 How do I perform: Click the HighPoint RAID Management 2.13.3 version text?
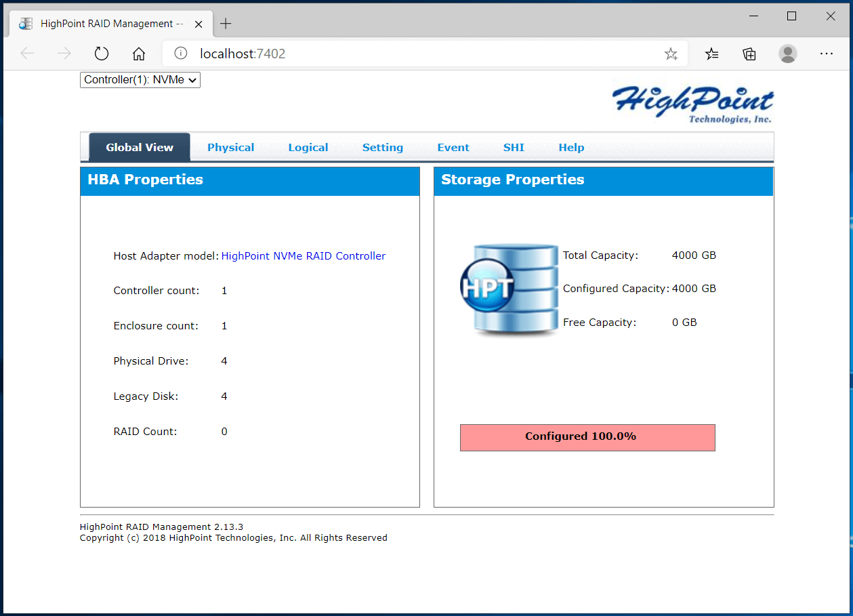click(161, 527)
